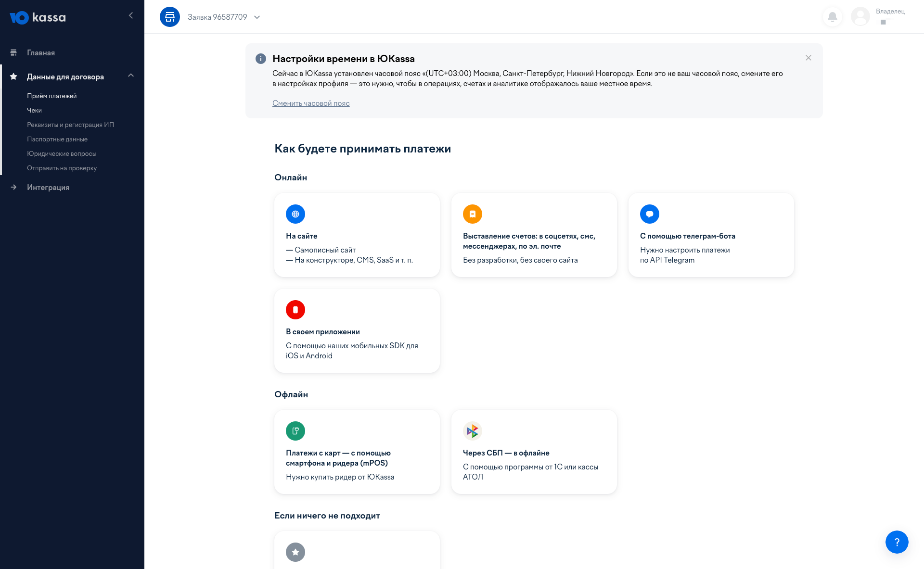Open the notifications bell
This screenshot has height=569, width=924.
832,17
